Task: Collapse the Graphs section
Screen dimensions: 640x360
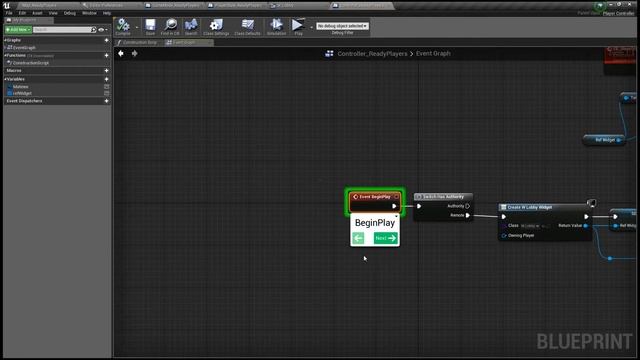Action: pos(5,40)
